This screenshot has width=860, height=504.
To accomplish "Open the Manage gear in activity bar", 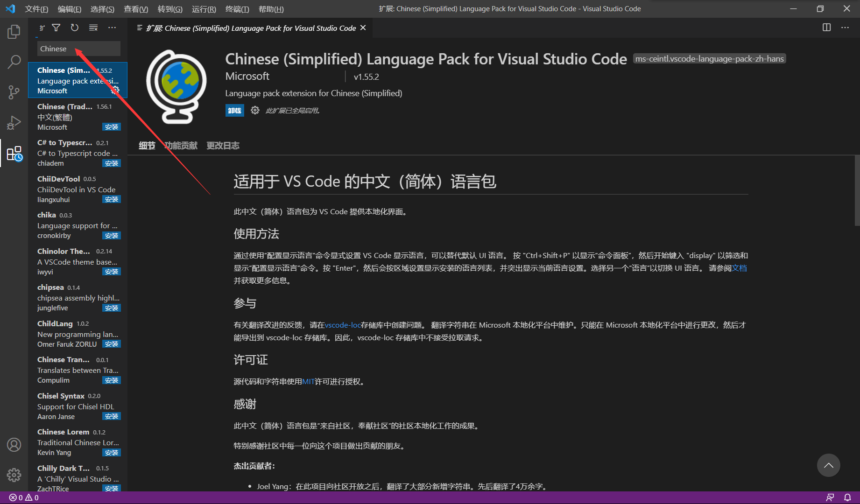I will point(14,475).
